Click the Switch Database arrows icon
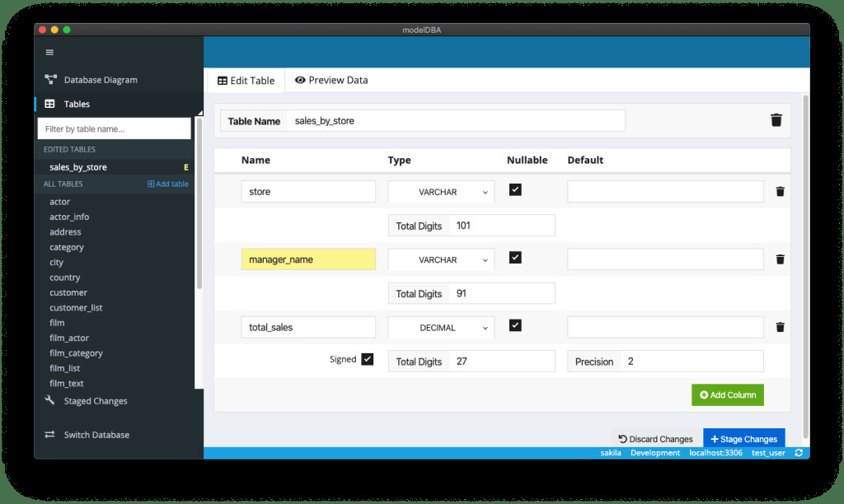Viewport: 844px width, 504px height. tap(49, 434)
